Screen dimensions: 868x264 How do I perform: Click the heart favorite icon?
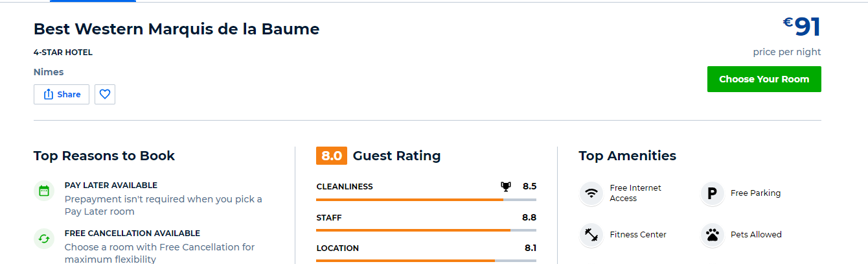(105, 94)
